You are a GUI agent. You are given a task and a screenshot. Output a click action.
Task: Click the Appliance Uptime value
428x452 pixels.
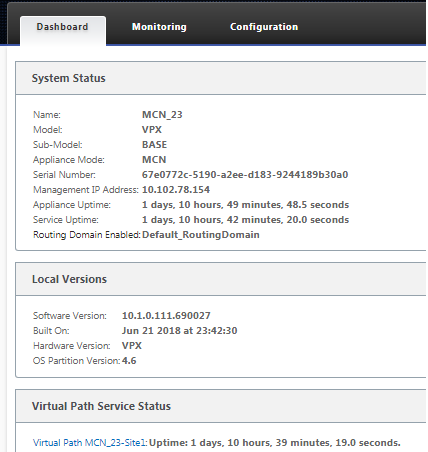click(245, 205)
